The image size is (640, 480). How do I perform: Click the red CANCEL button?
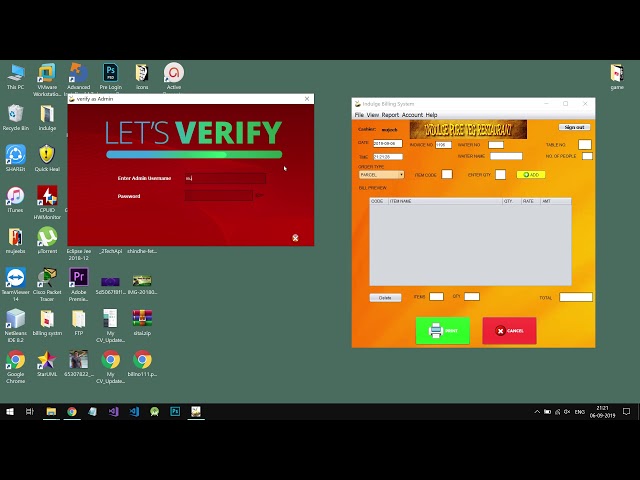pyautogui.click(x=509, y=331)
